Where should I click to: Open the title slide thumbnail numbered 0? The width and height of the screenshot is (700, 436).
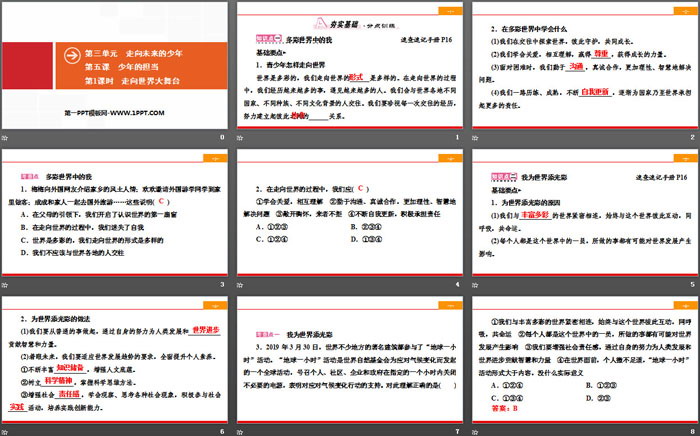[115, 68]
